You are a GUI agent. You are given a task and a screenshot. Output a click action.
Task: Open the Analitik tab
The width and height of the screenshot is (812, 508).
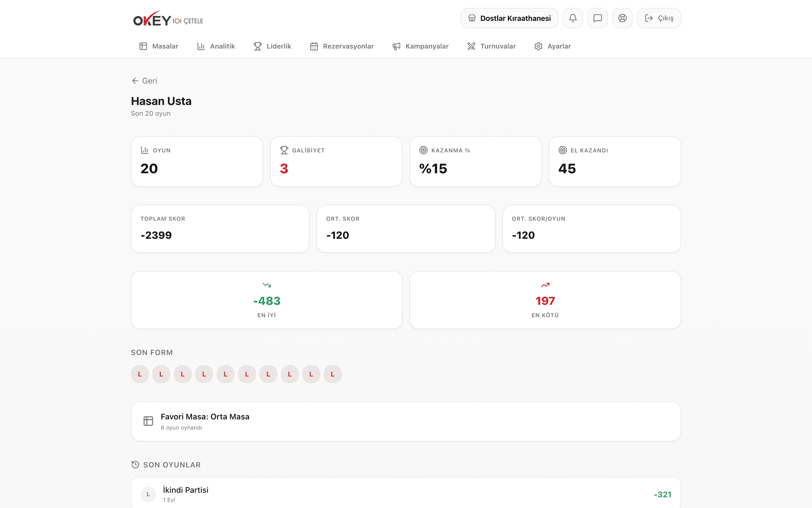216,46
